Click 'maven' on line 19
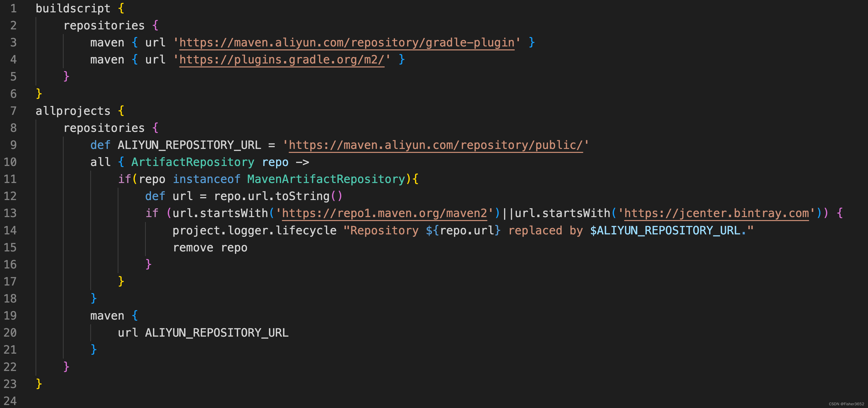This screenshot has width=868, height=408. pos(107,316)
